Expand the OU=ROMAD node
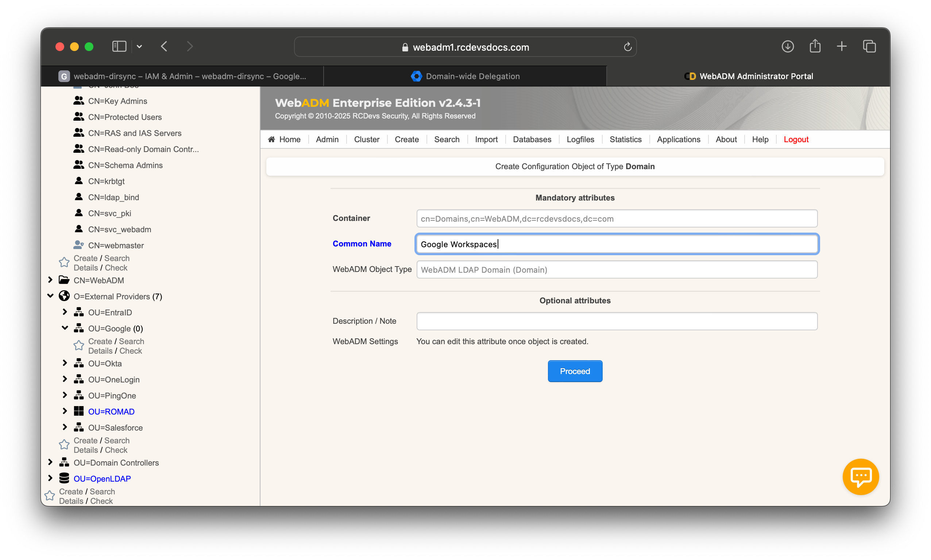The width and height of the screenshot is (931, 560). tap(65, 411)
